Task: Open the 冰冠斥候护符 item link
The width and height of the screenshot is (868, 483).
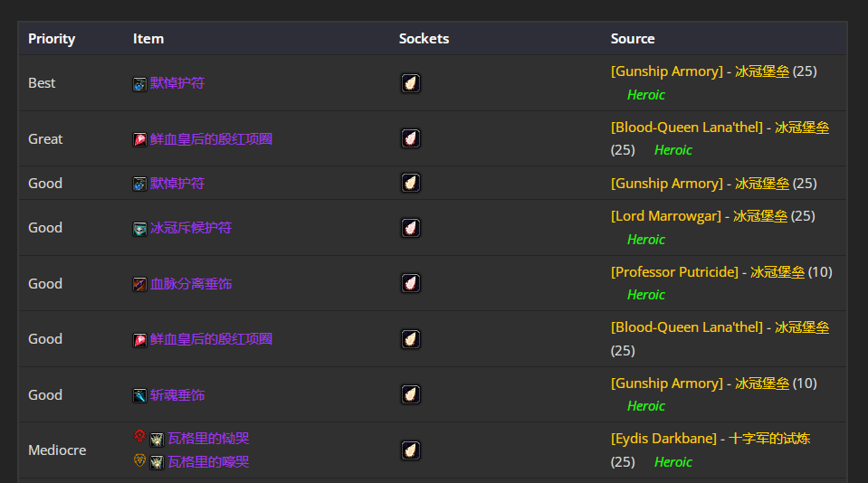Action: (190, 228)
